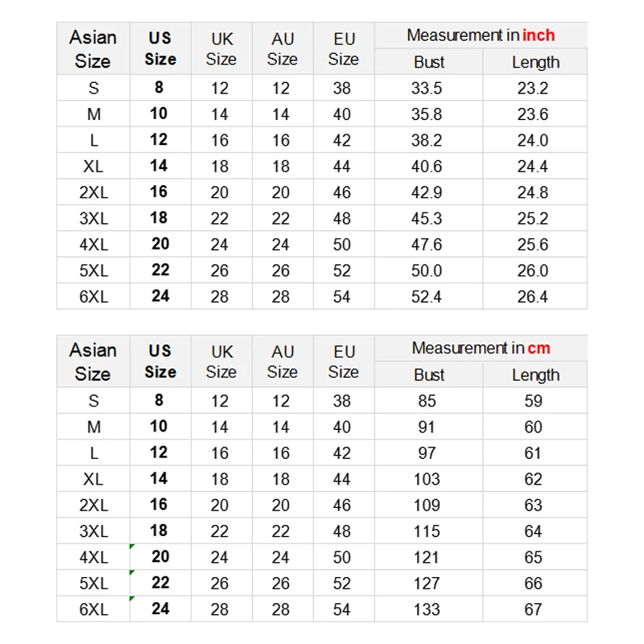The width and height of the screenshot is (644, 644).
Task: Select the 103 bust cell
Action: 427,480
